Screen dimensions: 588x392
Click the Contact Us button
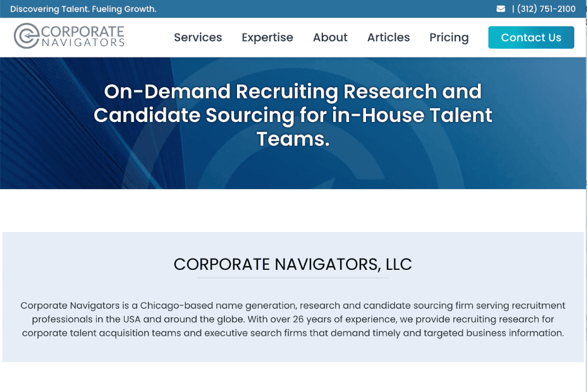[x=531, y=37]
